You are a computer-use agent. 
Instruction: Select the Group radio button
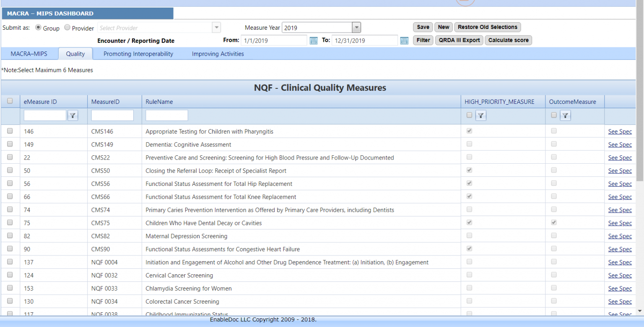38,28
